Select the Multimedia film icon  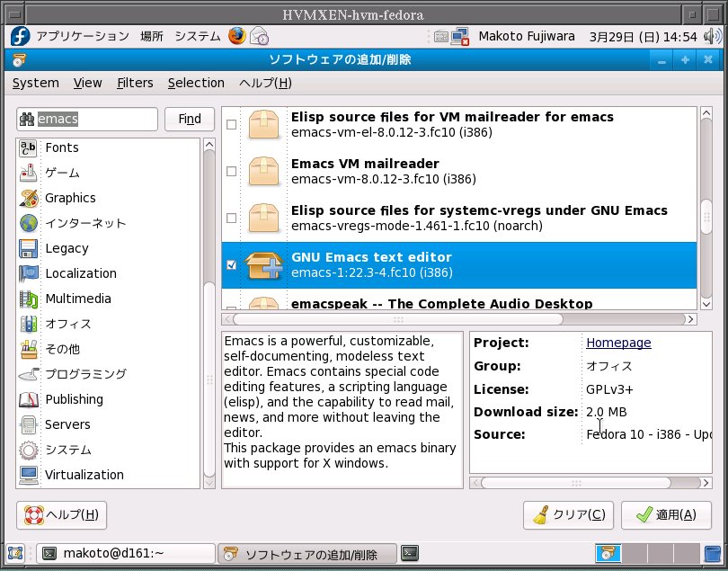click(29, 299)
